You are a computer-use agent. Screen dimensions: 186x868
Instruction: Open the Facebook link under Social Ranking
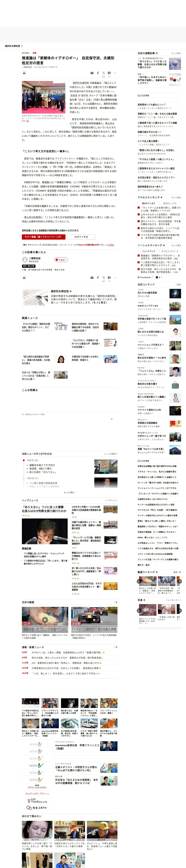tap(145, 277)
